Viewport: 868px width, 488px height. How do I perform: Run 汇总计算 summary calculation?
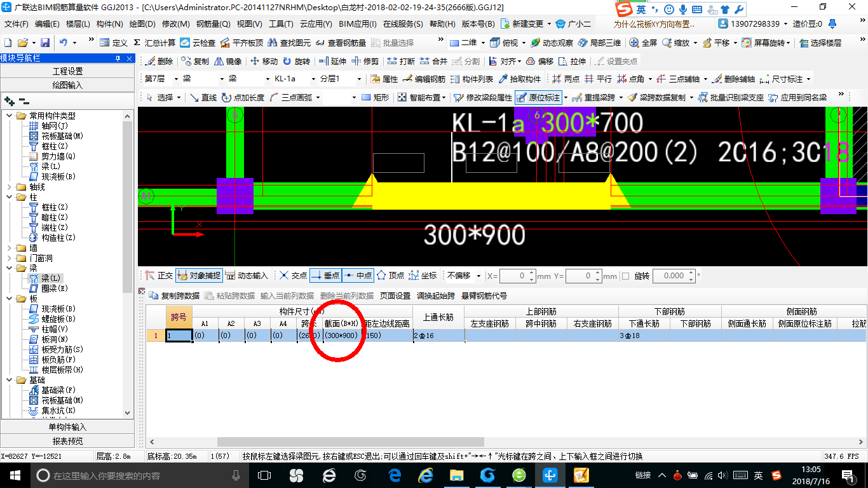[x=154, y=43]
